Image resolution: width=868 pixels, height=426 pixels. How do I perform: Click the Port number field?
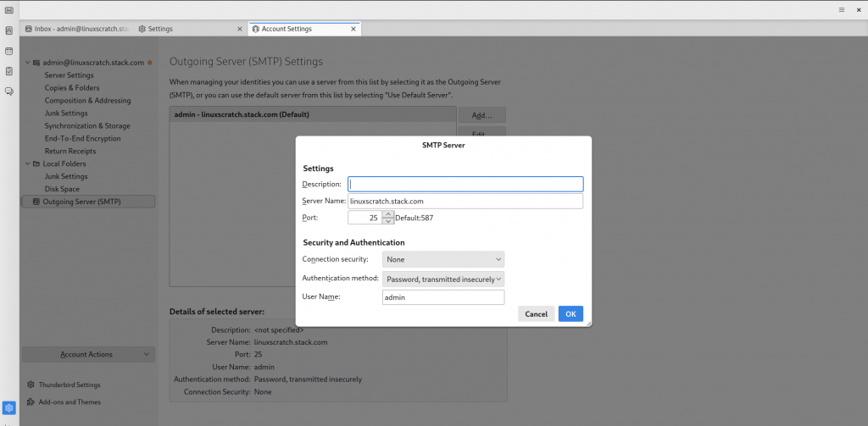pyautogui.click(x=364, y=218)
